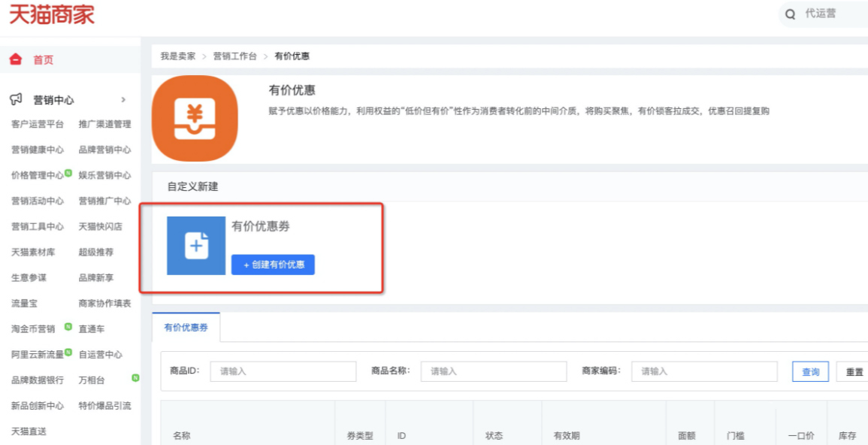
Task: Open 品牌新享 link
Action: 95,278
